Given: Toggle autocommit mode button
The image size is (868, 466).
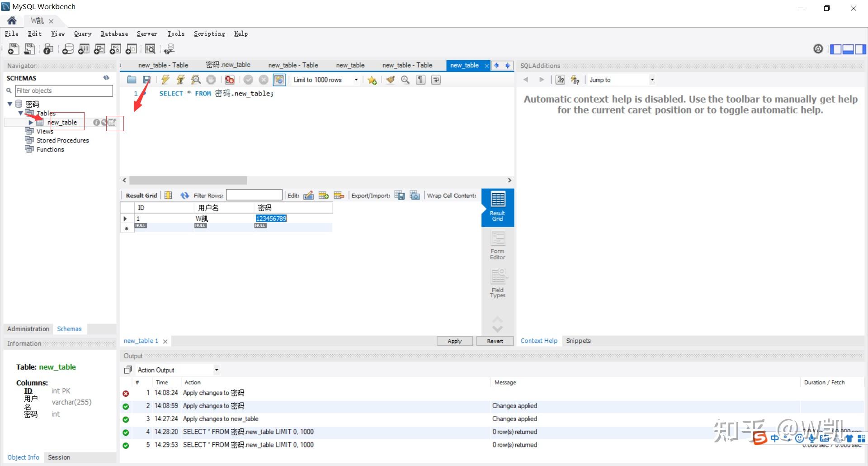Looking at the screenshot, I should (279, 80).
